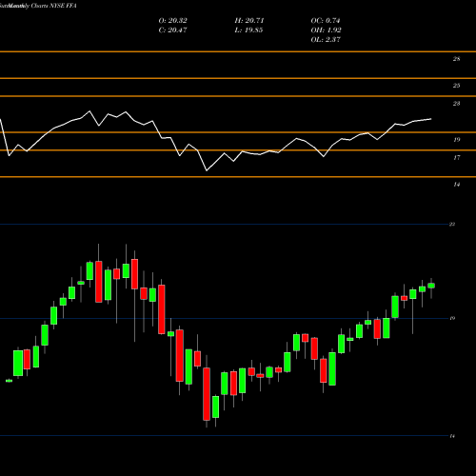Click the low value 'L: 19.85'

(x=248, y=30)
